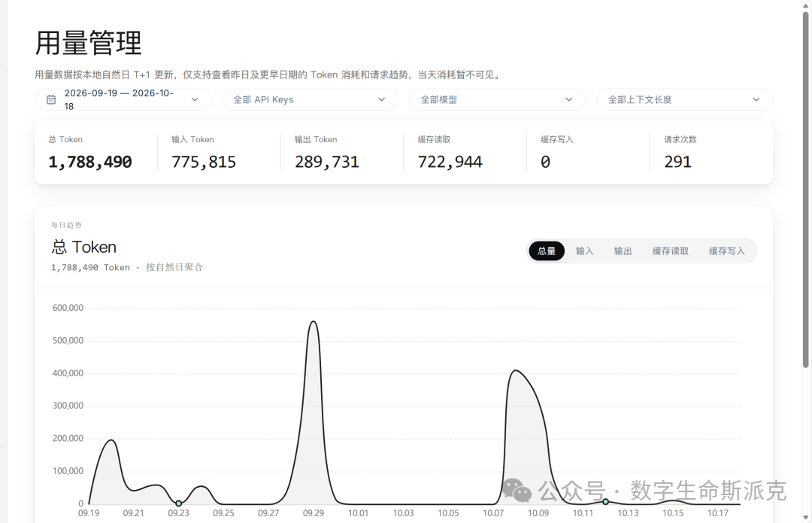Click the 缓存写入 value 0
Screen dimensions: 812x523
click(545, 162)
